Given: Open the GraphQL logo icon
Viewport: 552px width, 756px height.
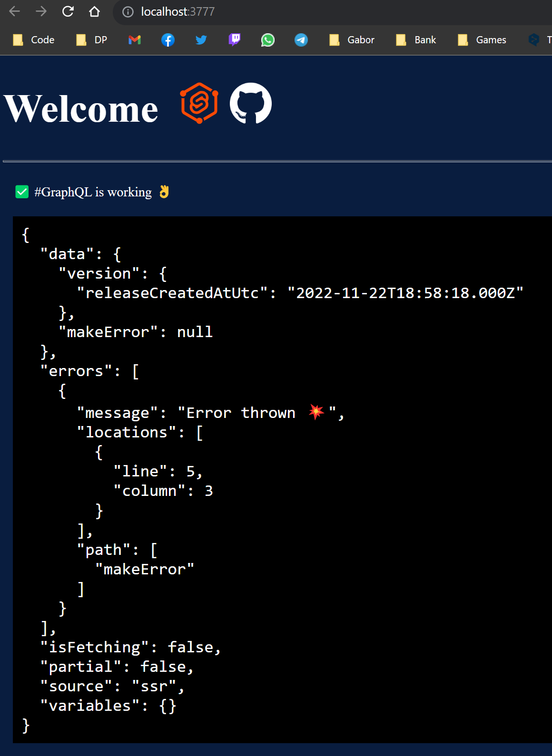Looking at the screenshot, I should tap(198, 103).
